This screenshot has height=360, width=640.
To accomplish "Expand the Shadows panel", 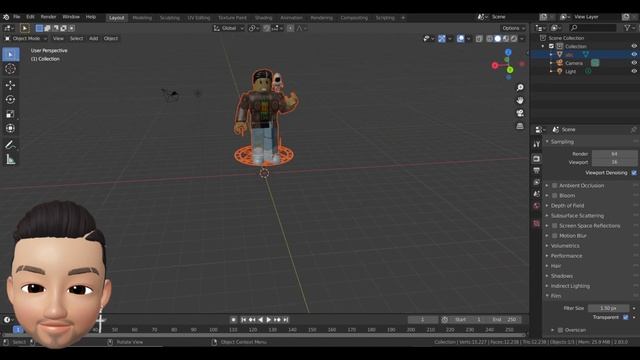I will tap(562, 276).
